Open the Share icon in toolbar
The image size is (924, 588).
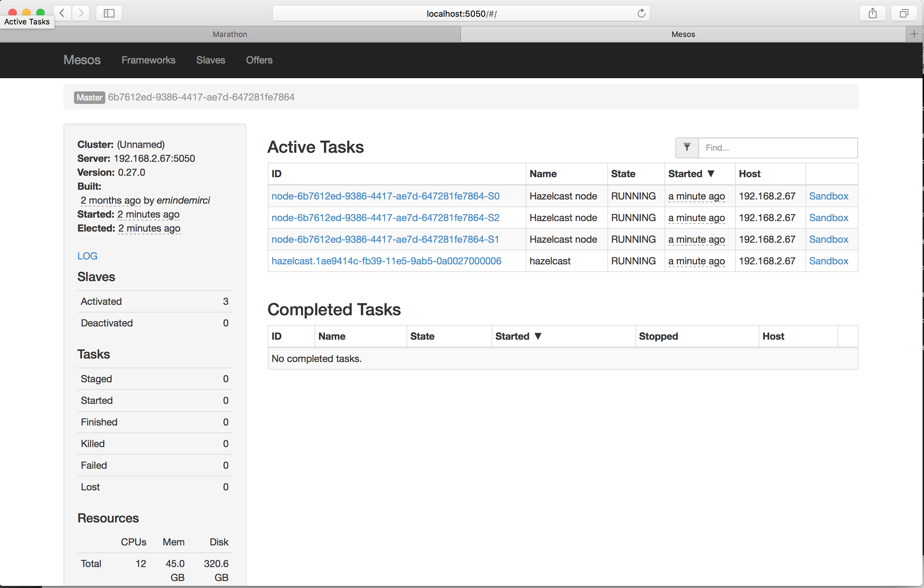point(872,14)
